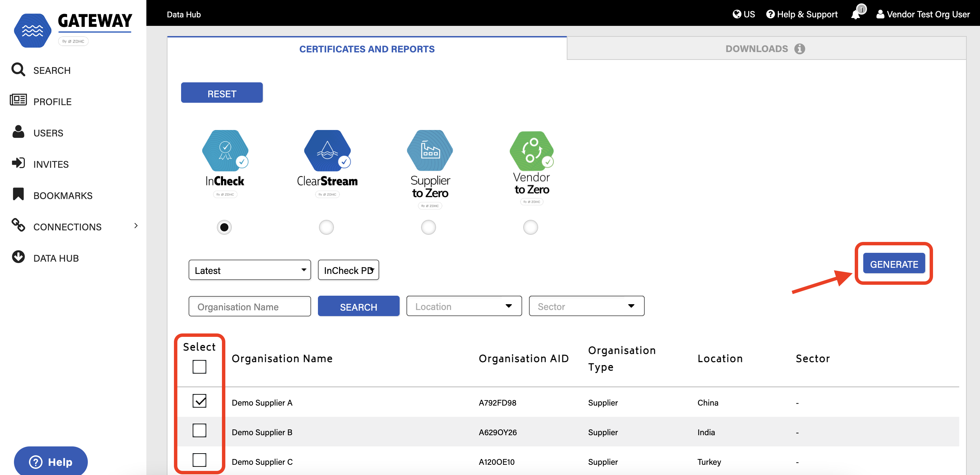Click the blue Search button
Screen dimensions: 980x475
coord(358,306)
